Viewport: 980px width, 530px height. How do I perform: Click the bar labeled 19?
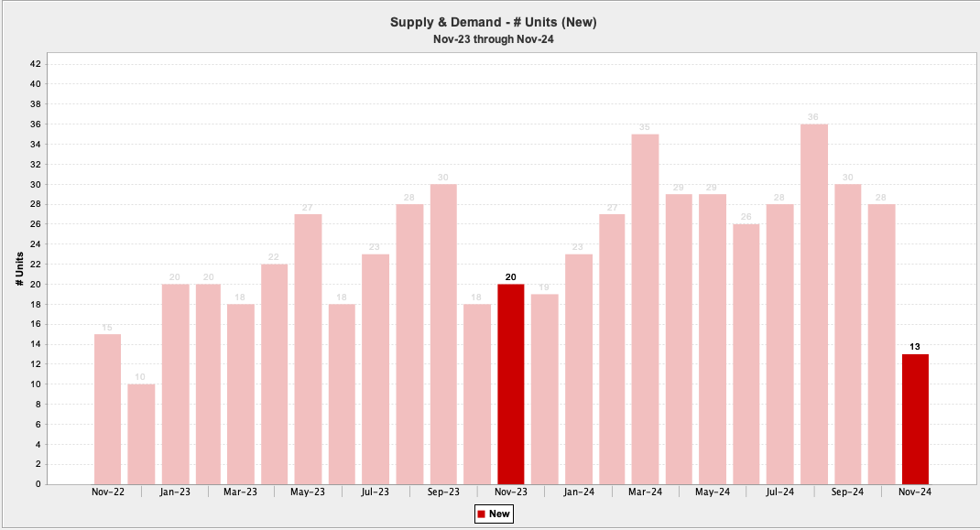tap(544, 389)
